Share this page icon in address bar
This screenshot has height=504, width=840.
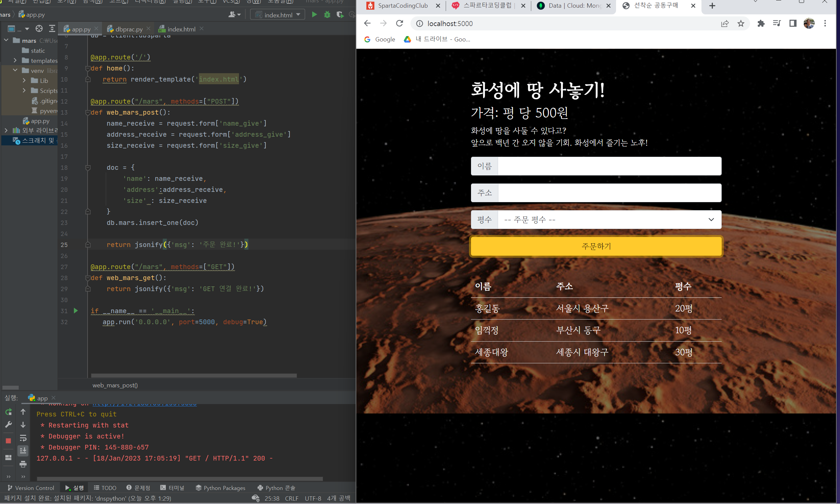point(725,23)
